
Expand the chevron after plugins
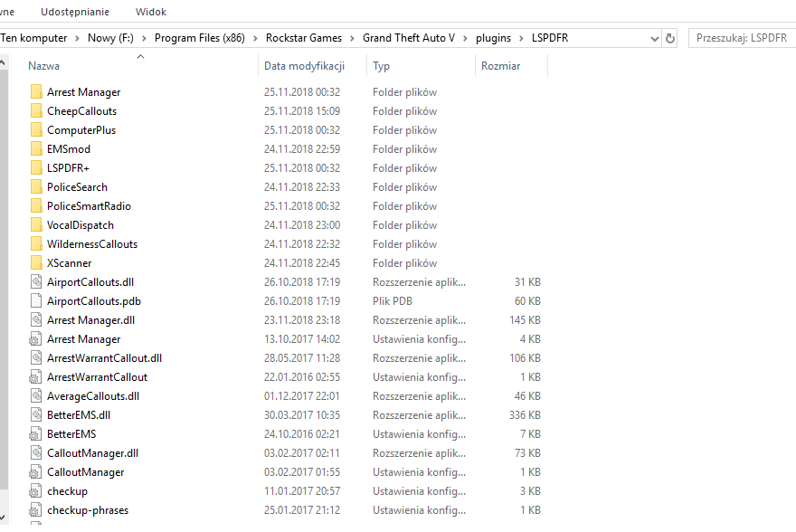pos(521,39)
